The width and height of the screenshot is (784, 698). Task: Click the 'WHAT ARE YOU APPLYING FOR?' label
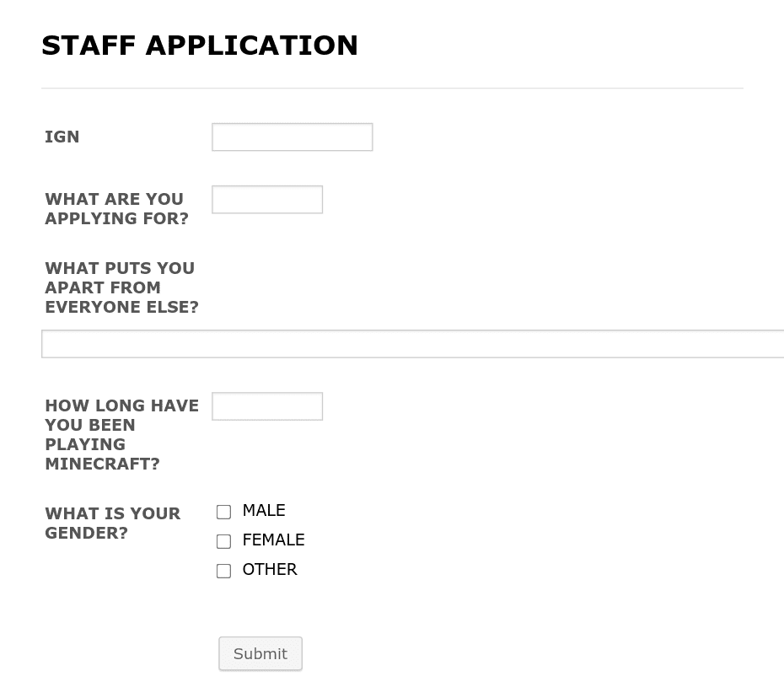point(117,209)
